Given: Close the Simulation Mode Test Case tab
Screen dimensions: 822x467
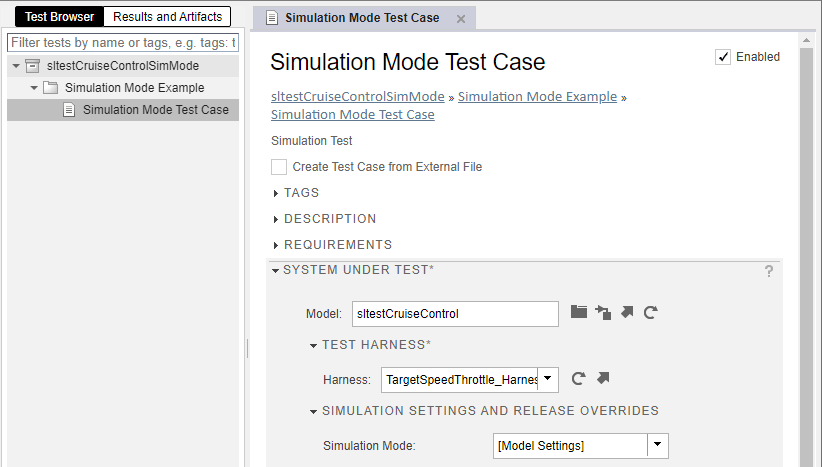Looking at the screenshot, I should click(x=461, y=19).
